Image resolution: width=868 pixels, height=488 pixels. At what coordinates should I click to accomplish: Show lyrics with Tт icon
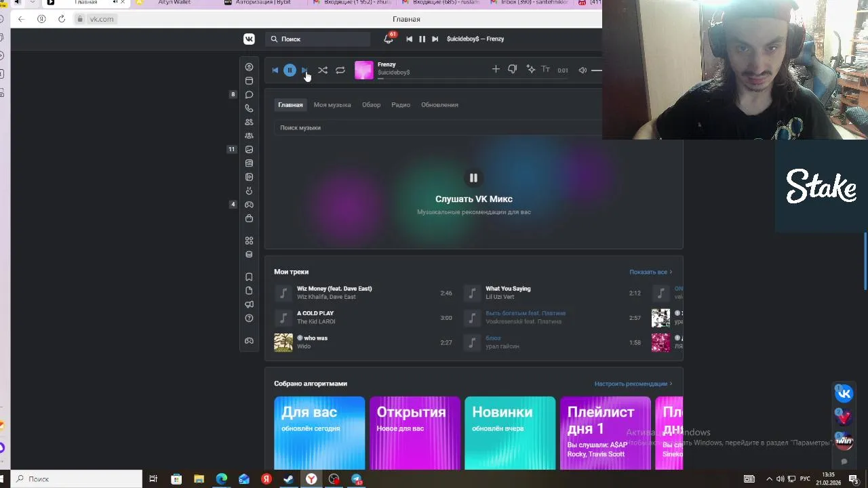[545, 69]
